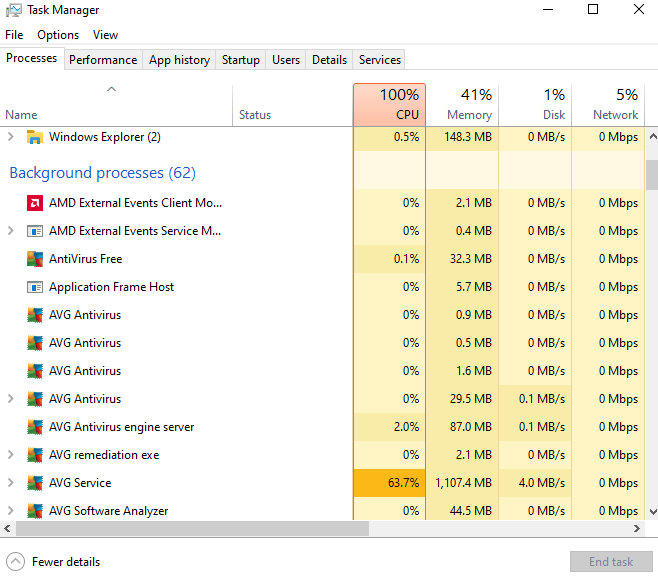Select the 2.0% CPU cell of engine server

coord(389,427)
